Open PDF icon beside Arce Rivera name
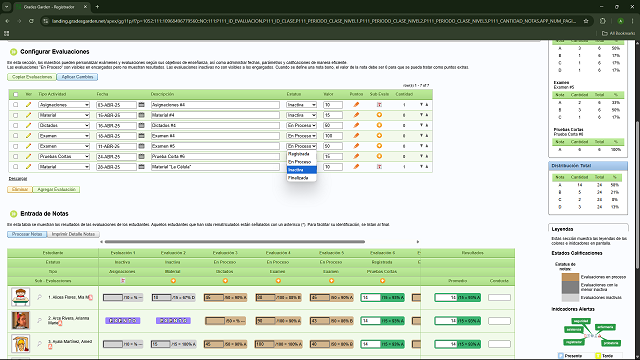Viewport: 640px width, 360px height. click(x=60, y=323)
